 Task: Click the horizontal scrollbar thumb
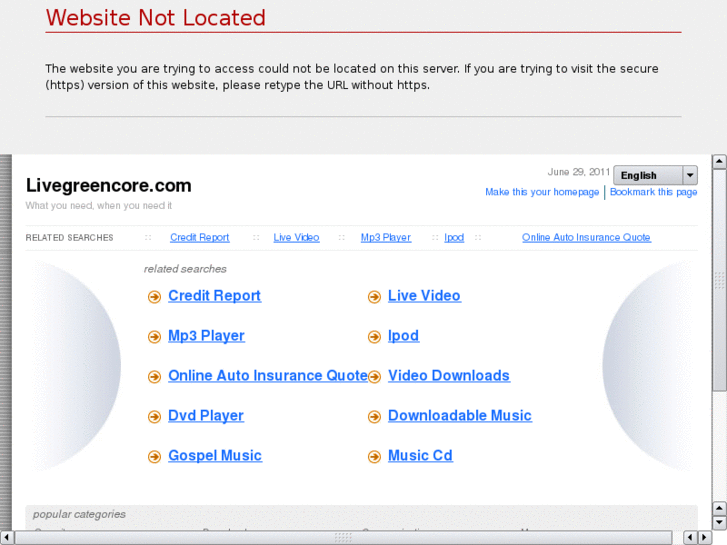pos(343,537)
